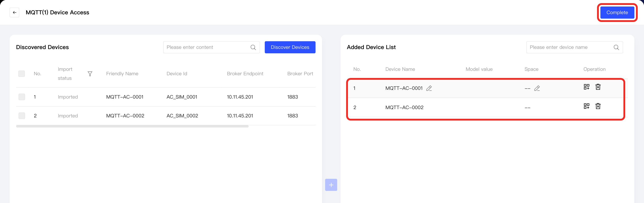Click the Discovered Devices heading
This screenshot has width=644, height=203.
point(42,47)
